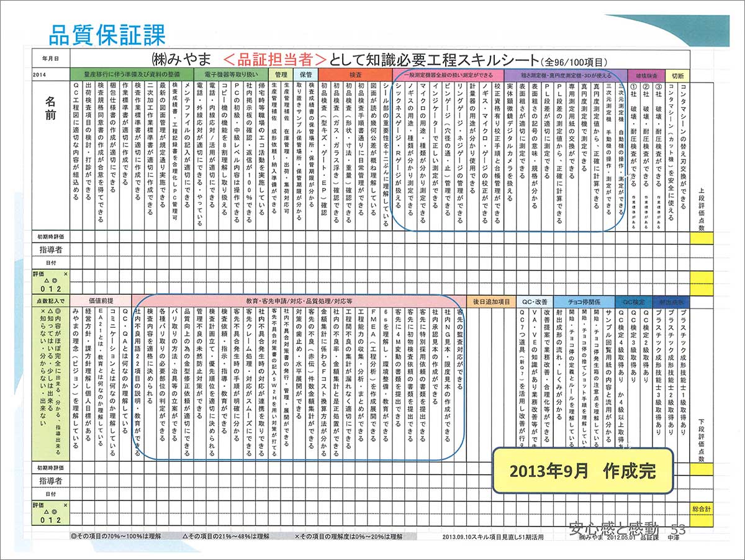Click the 切断 category block

[x=678, y=76]
